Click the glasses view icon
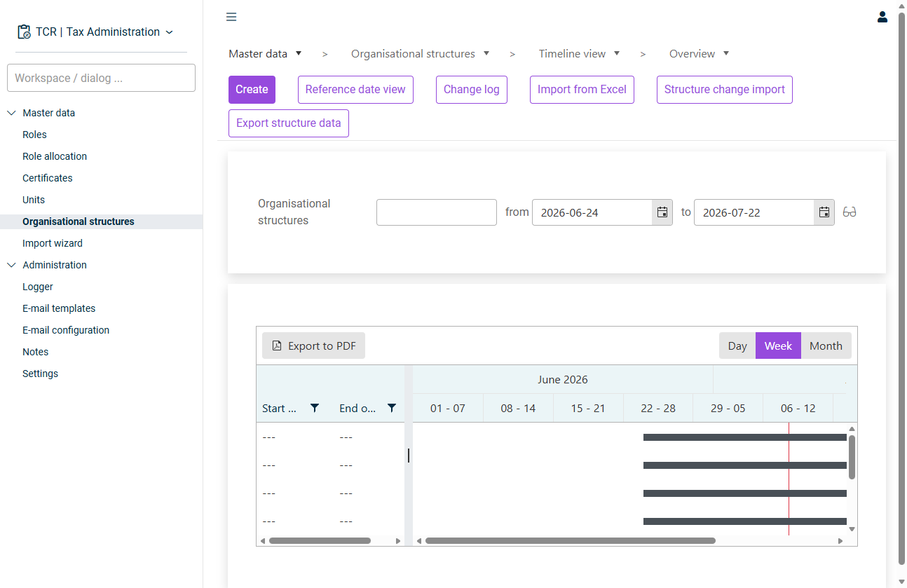907x588 pixels. tap(850, 212)
